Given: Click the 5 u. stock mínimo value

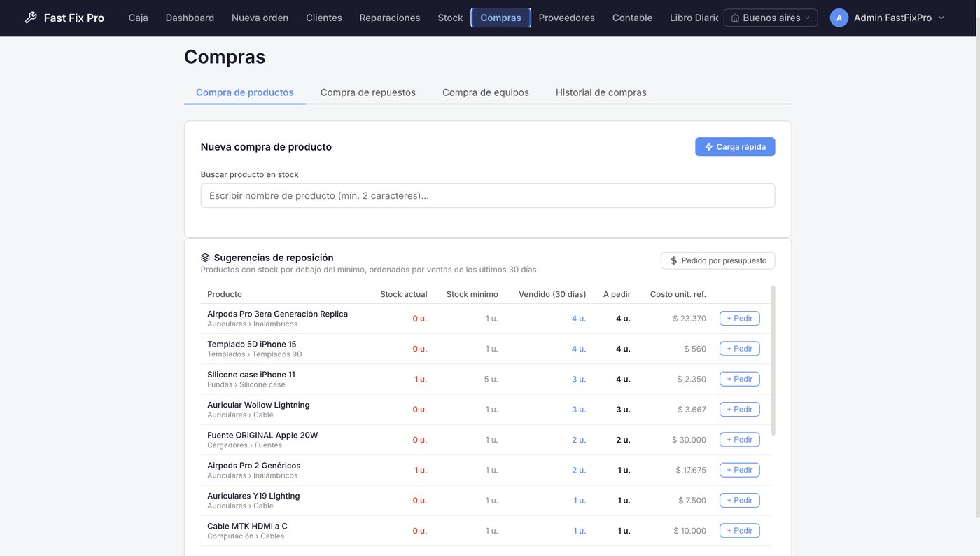Looking at the screenshot, I should point(491,379).
